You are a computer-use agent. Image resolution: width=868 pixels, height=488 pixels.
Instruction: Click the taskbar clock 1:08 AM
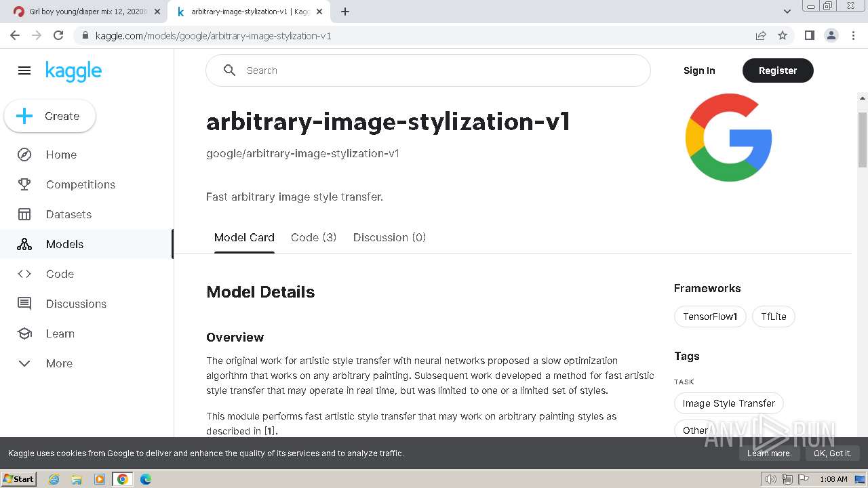tap(833, 479)
